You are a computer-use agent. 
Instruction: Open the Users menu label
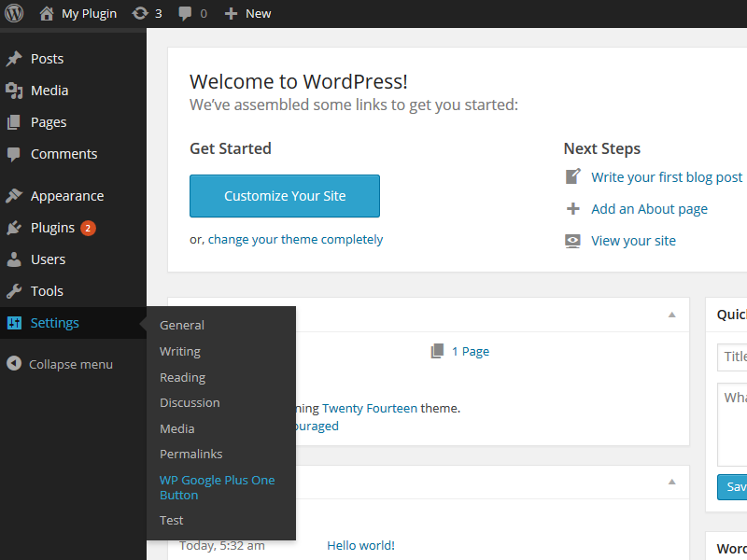coord(49,259)
